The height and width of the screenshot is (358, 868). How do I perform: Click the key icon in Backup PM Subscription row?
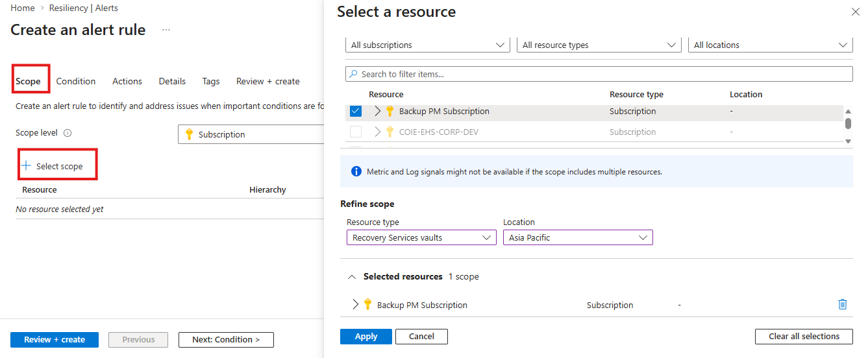(390, 111)
